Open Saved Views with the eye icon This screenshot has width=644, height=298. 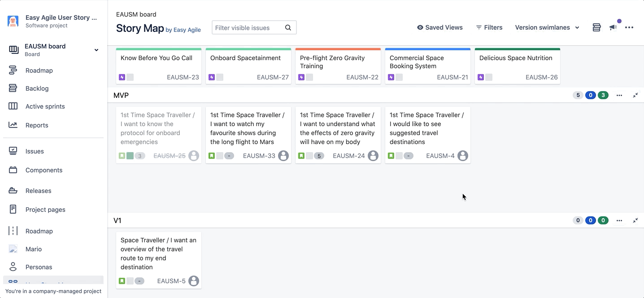(440, 27)
